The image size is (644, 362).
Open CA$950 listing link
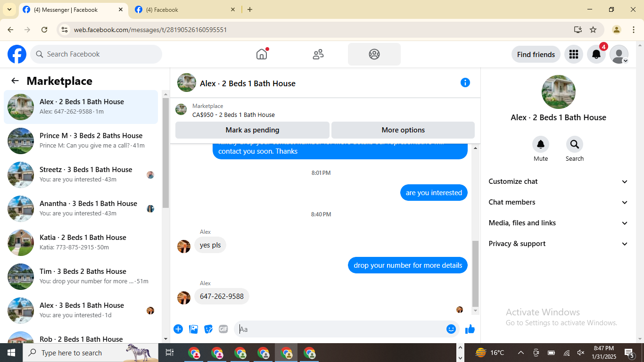pos(233,115)
